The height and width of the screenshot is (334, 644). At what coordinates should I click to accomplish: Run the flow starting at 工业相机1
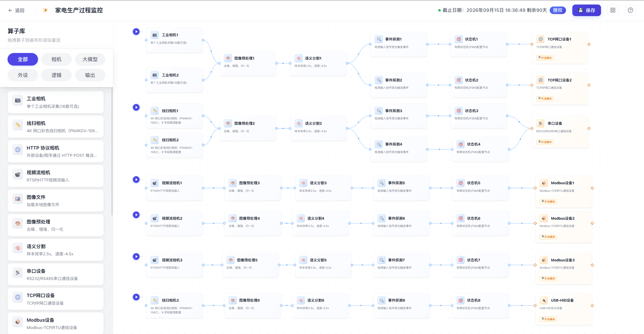[136, 32]
